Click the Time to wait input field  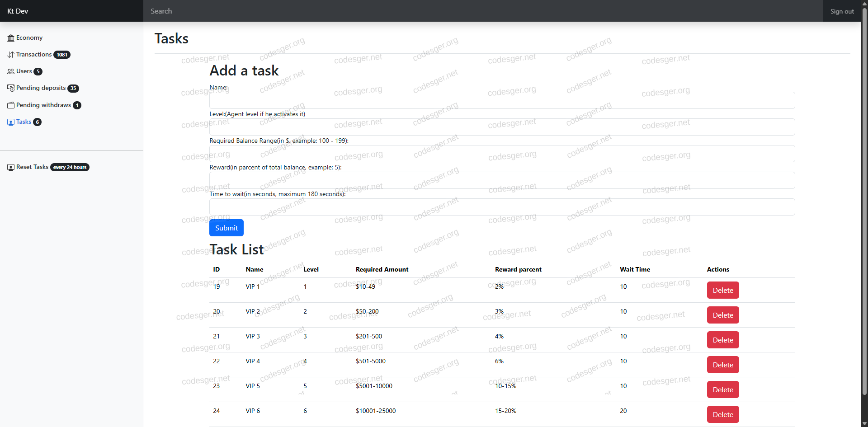(502, 207)
